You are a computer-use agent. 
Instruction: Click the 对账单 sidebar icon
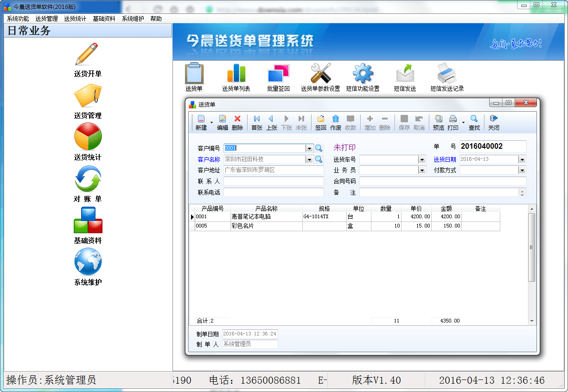(88, 179)
